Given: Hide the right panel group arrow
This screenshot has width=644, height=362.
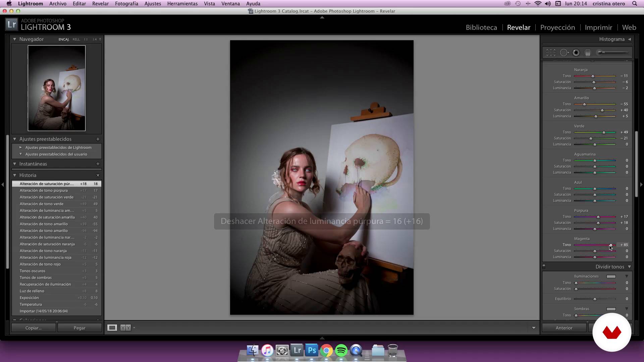Looking at the screenshot, I should pyautogui.click(x=641, y=184).
